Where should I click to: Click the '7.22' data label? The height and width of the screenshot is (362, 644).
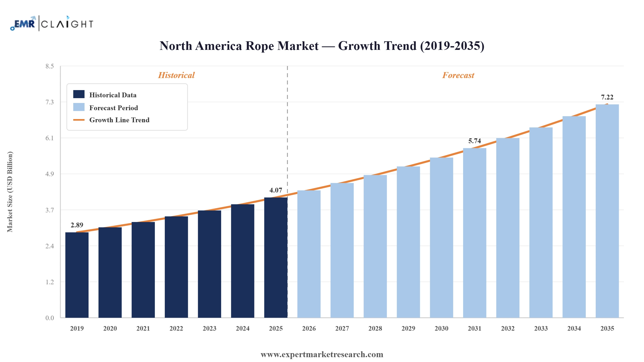(x=607, y=97)
